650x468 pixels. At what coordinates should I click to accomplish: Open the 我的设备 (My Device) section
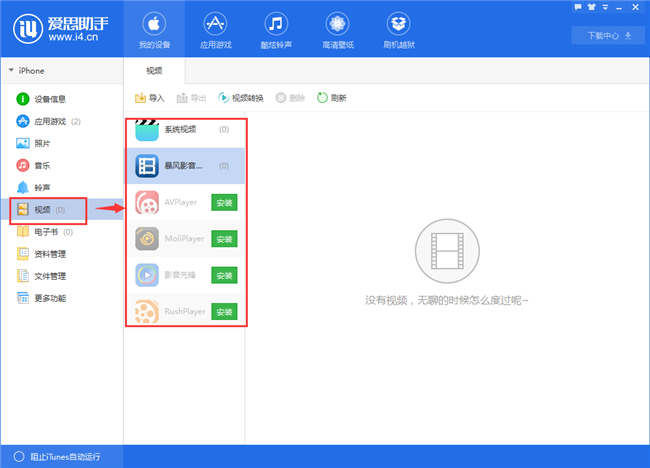(x=154, y=29)
